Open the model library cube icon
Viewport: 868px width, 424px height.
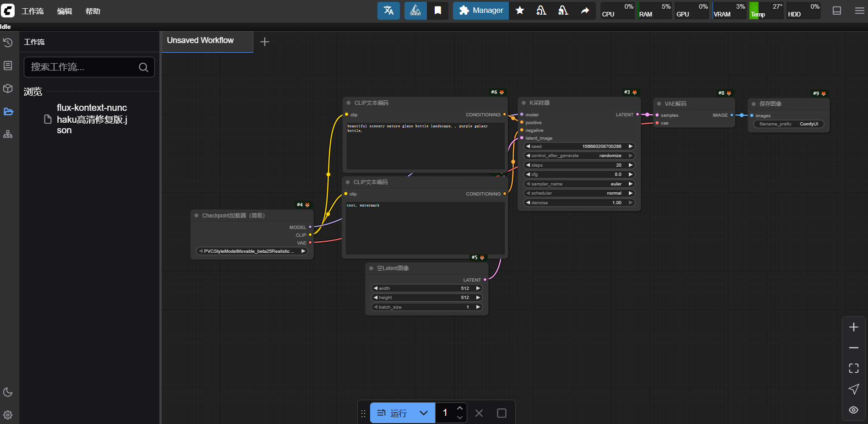click(8, 88)
